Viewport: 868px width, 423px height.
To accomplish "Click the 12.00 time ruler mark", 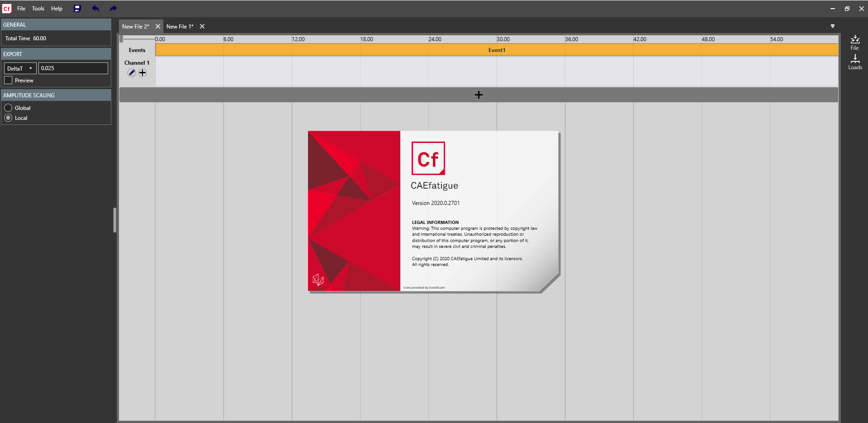I will click(x=298, y=39).
